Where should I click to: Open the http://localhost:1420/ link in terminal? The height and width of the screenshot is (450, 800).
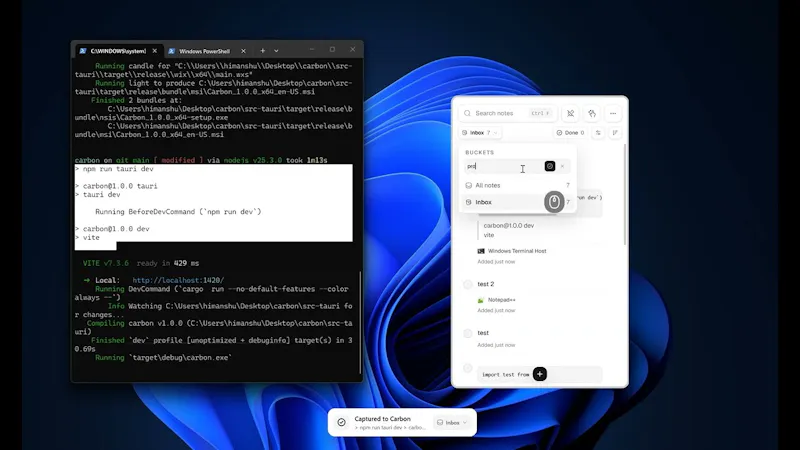point(178,280)
